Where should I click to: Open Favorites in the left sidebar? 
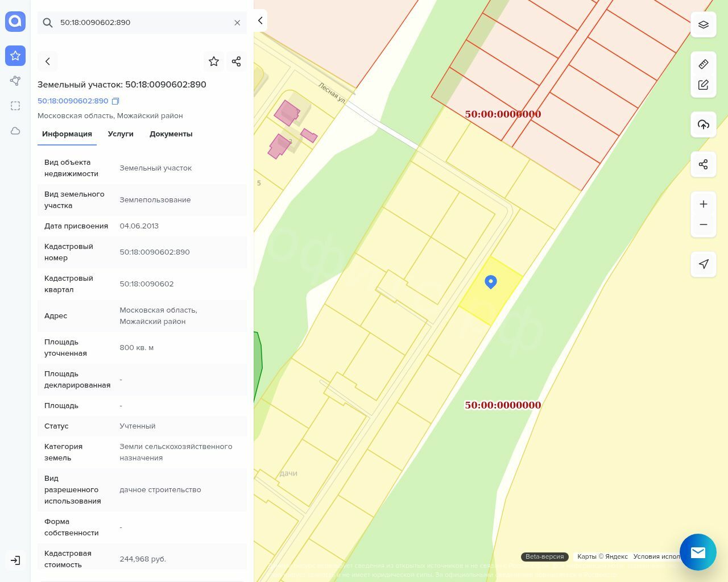click(x=15, y=56)
